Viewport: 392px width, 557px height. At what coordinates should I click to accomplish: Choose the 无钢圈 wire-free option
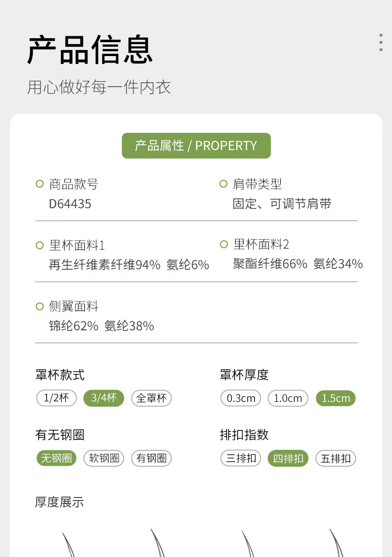tap(57, 458)
